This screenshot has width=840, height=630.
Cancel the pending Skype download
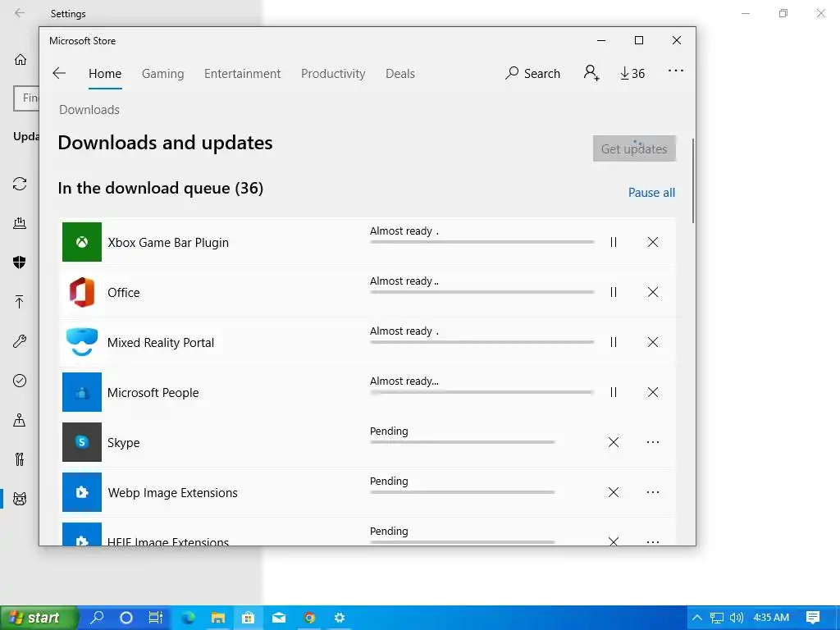tap(614, 442)
